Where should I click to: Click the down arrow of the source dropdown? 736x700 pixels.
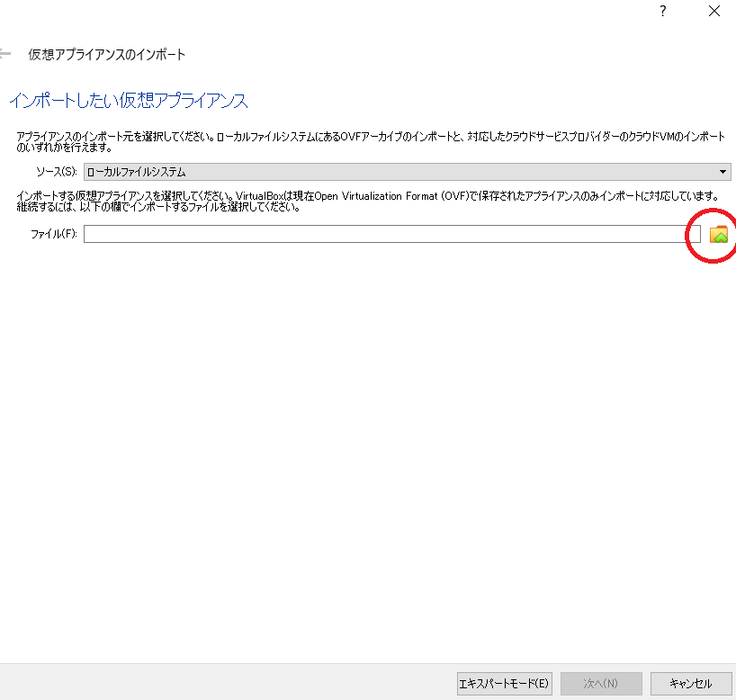pyautogui.click(x=723, y=172)
